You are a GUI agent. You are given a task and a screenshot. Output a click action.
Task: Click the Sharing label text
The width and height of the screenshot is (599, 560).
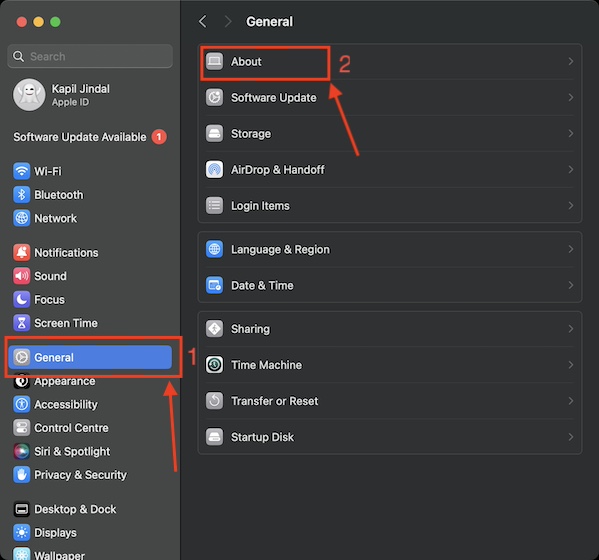click(250, 329)
